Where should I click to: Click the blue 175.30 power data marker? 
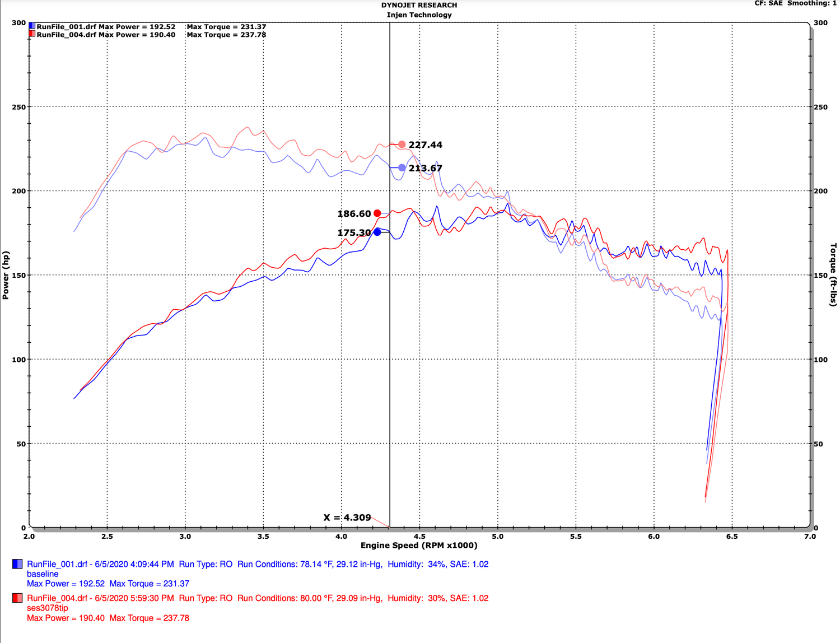point(377,232)
